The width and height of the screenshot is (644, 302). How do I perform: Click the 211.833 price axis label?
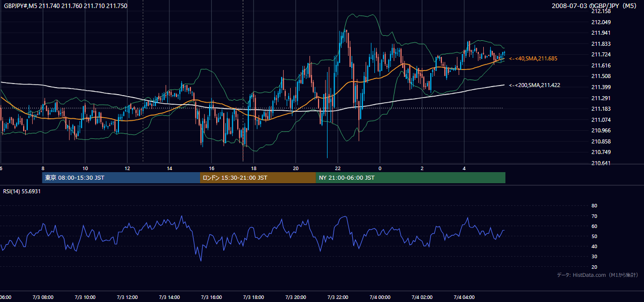(601, 44)
